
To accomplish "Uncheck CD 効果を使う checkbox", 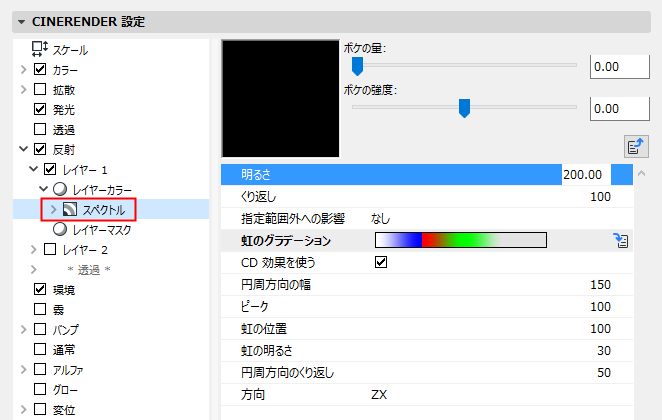I will (381, 262).
